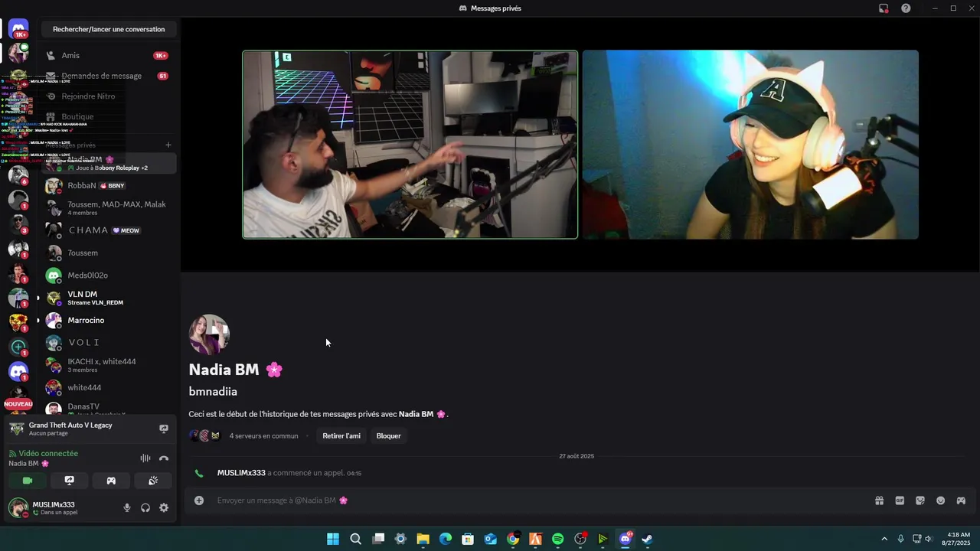Click Retirer l'ami button

[x=341, y=435]
